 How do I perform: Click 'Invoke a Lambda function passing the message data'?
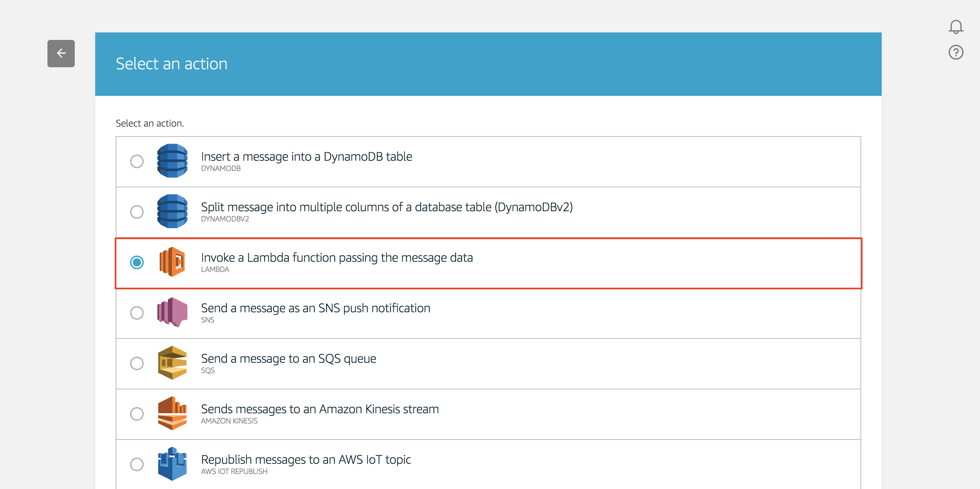[337, 257]
